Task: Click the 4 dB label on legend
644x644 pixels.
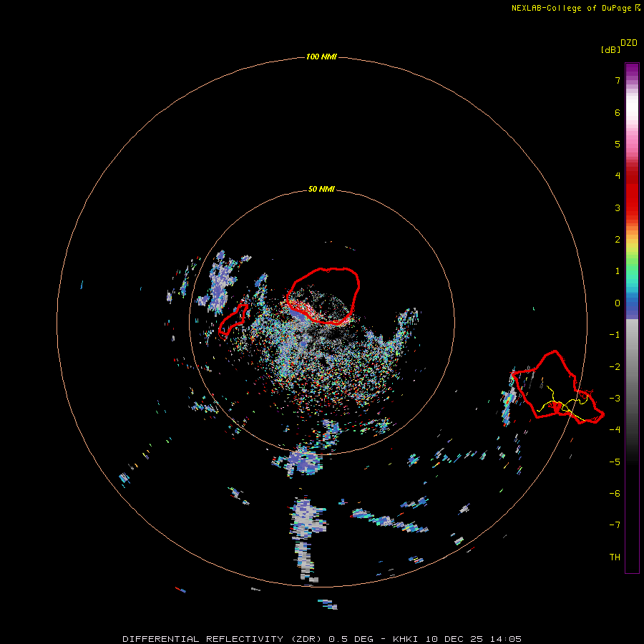Action: point(618,176)
